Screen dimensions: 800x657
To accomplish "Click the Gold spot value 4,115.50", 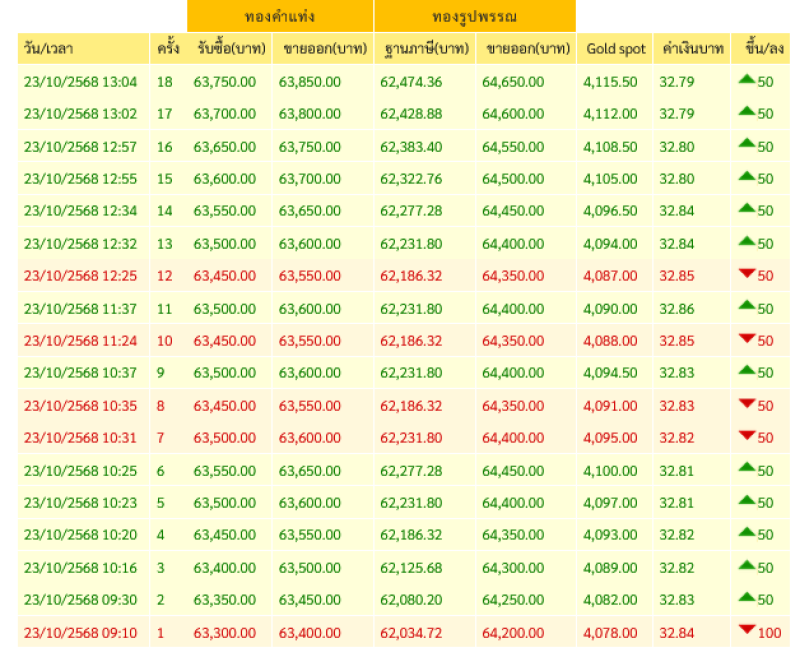I will click(x=610, y=82).
